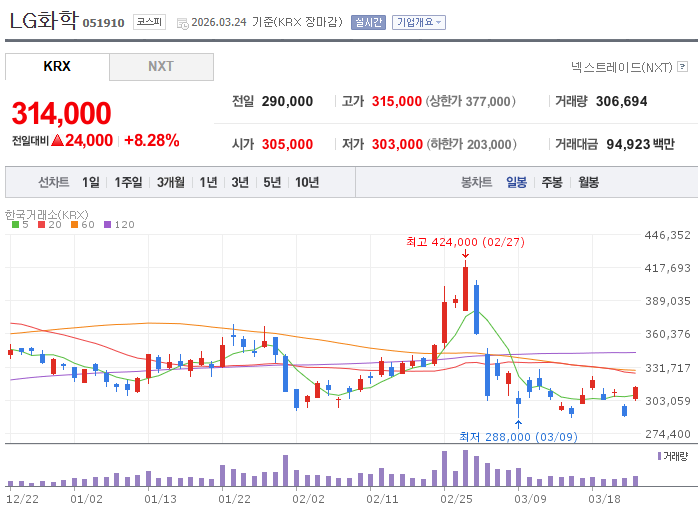Select the 주봉 weekly candle chart
This screenshot has width=698, height=512.
(552, 182)
